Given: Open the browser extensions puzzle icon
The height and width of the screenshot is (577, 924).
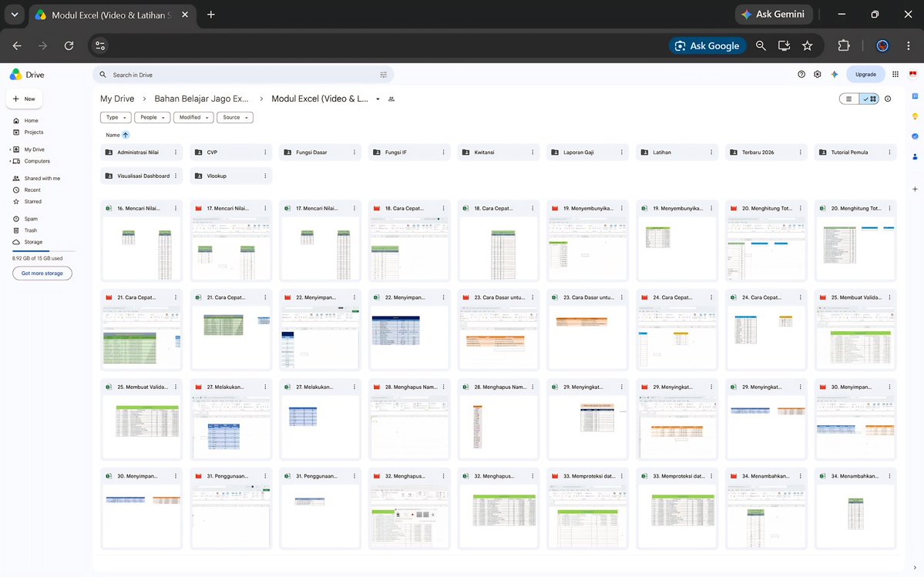Looking at the screenshot, I should [x=844, y=46].
